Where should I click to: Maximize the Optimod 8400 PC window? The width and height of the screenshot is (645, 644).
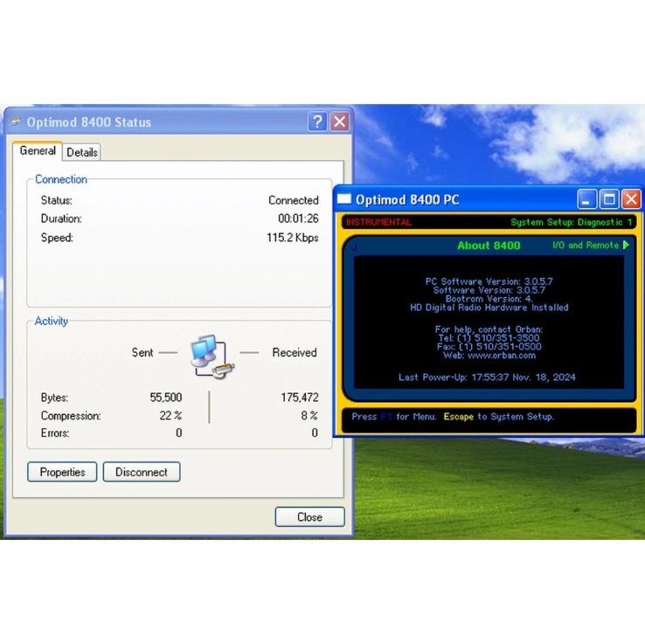point(609,199)
